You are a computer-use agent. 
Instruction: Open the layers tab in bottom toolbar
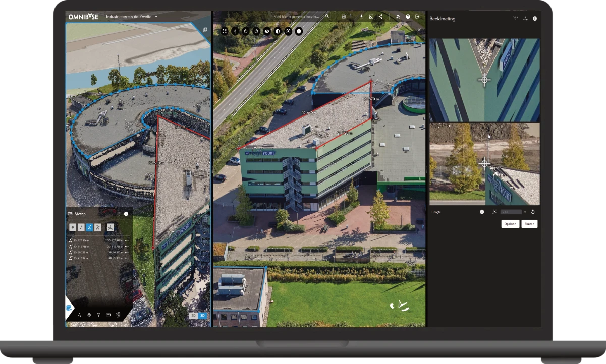(x=89, y=315)
